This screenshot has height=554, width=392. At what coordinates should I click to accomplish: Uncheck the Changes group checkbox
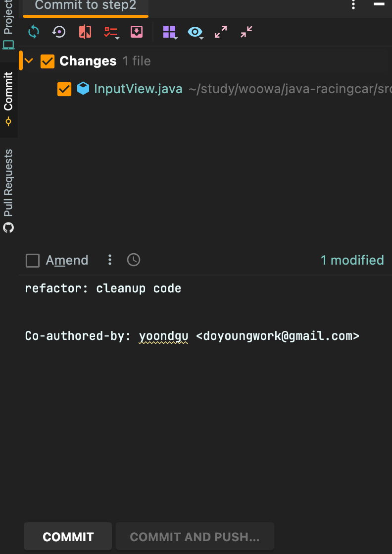(x=48, y=61)
